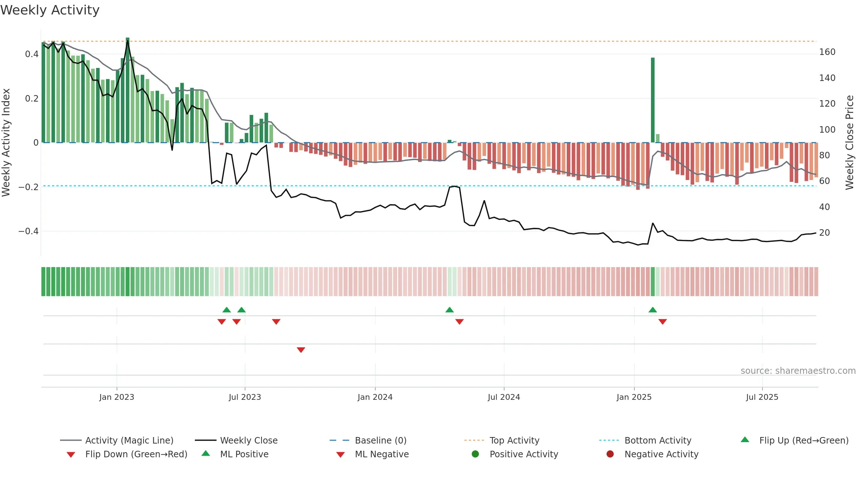This screenshot has height=488, width=868.
Task: Click the Jul 2025 x-axis label
Action: click(762, 397)
